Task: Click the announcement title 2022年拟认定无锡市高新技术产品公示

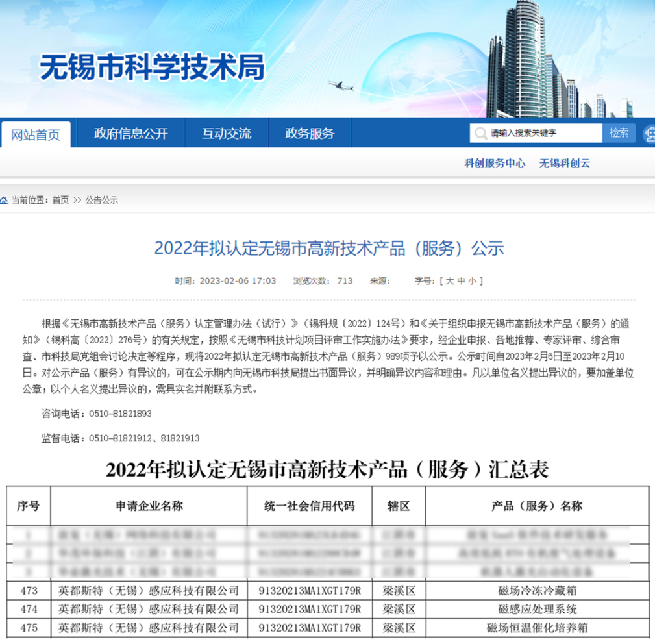Action: click(x=327, y=249)
